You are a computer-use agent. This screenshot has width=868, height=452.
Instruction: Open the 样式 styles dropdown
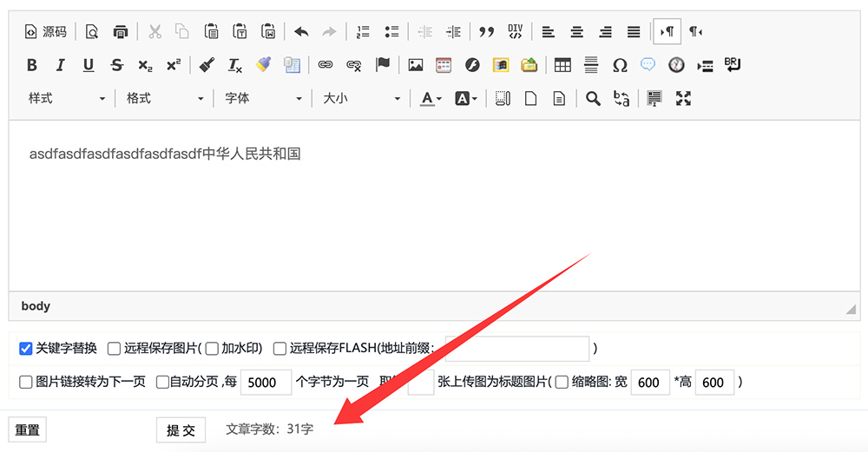tap(66, 99)
